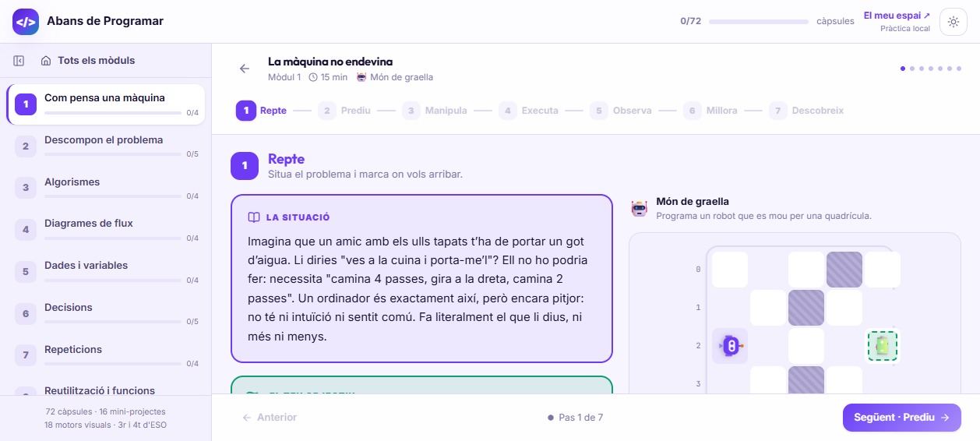Image resolution: width=980 pixels, height=441 pixels.
Task: Click the Pas 1 de 7 indicator
Action: coord(576,418)
